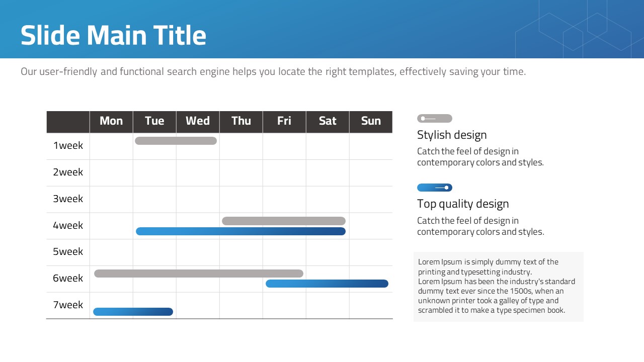Select the gray bar in the 1week row
Screen dimensions: 644x362
[176, 141]
